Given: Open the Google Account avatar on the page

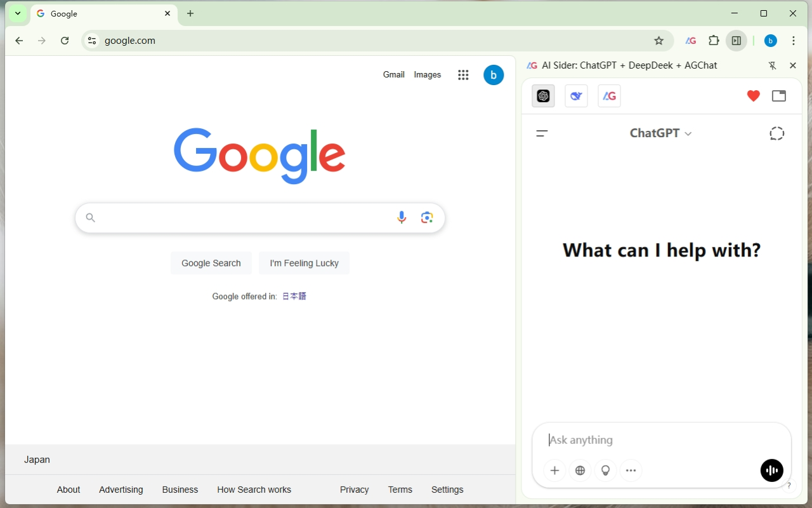Looking at the screenshot, I should (x=494, y=75).
